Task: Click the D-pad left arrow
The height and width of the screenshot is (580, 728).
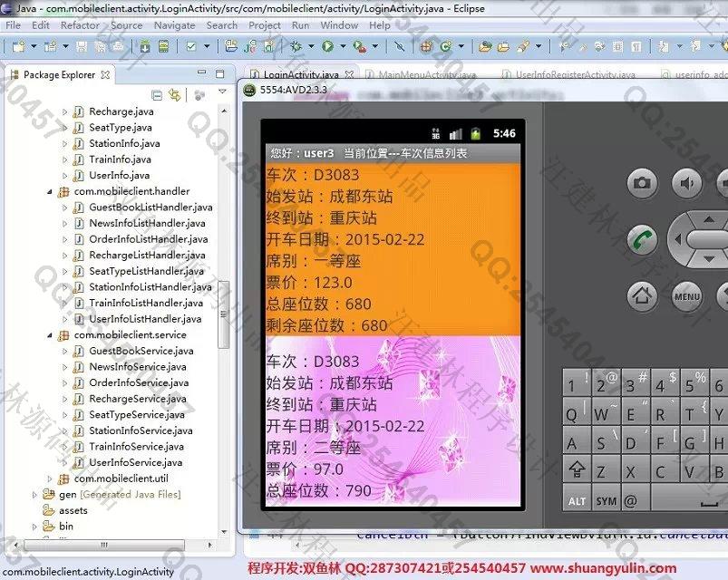Action: pyautogui.click(x=678, y=239)
